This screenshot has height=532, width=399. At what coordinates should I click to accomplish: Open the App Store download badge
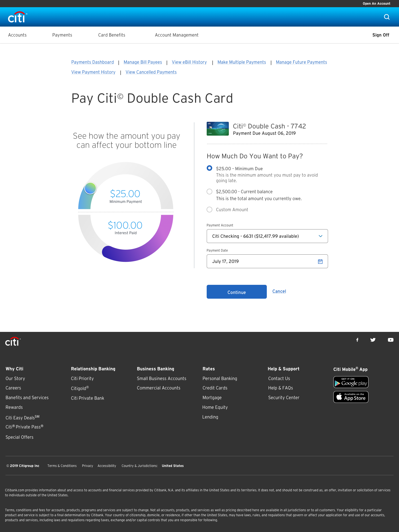pyautogui.click(x=351, y=397)
